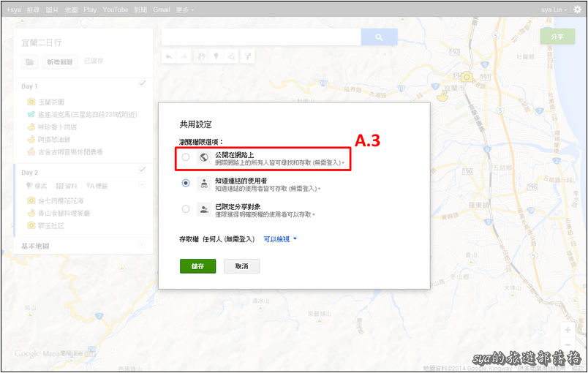Screen dimensions: 588x373
Task: Click the 已儲存 saved status text
Action: pos(94,61)
